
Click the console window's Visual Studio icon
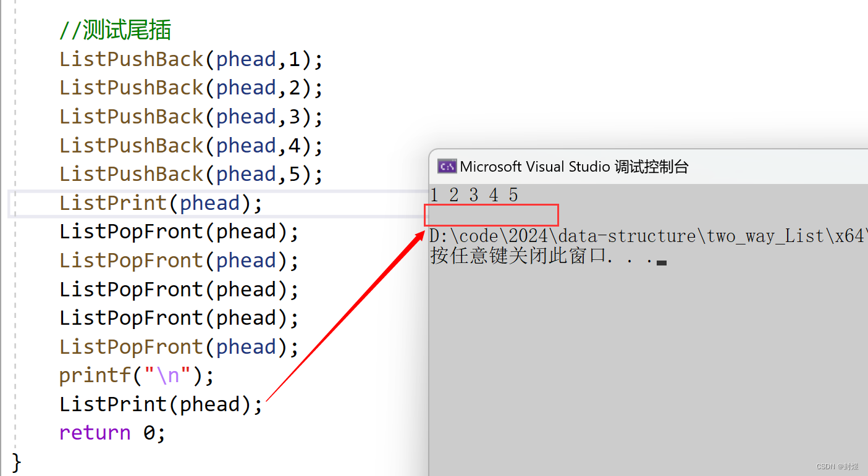[x=447, y=167]
